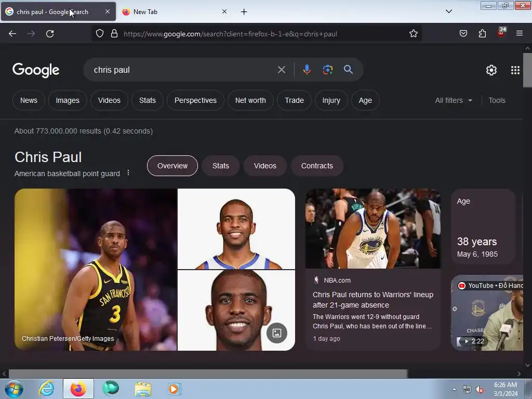
Task: Switch to the New Tab tab
Action: coord(175,12)
